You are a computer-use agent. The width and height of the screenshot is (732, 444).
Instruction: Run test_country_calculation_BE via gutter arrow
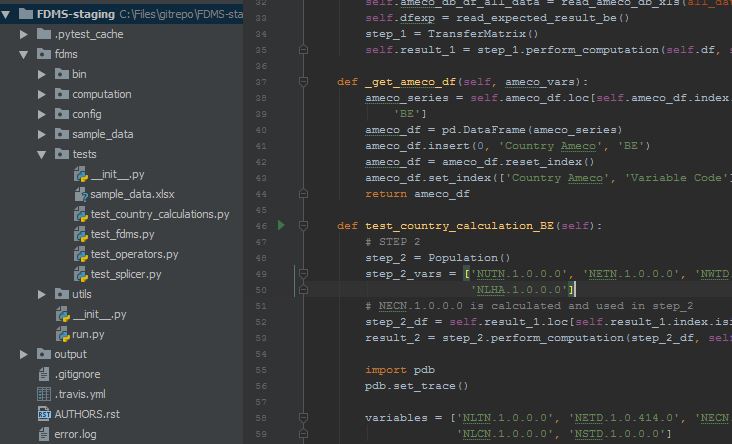point(281,226)
